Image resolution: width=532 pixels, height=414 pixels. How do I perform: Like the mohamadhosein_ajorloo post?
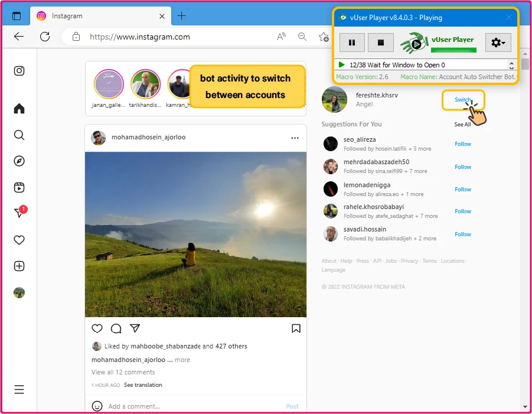(97, 328)
